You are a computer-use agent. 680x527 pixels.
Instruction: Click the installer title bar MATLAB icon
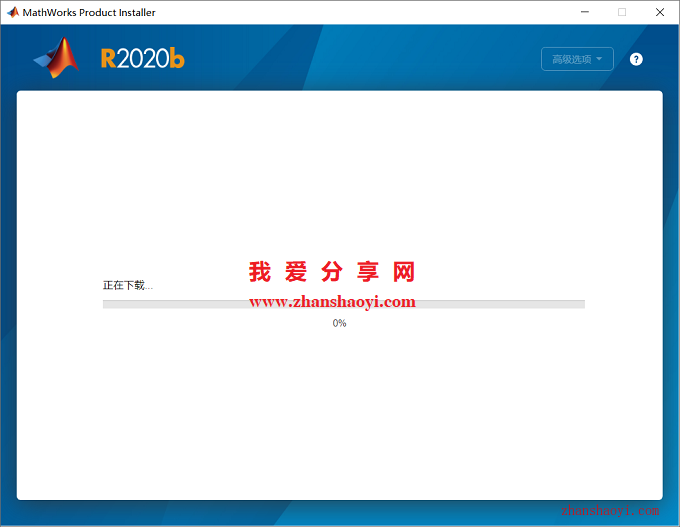(13, 12)
